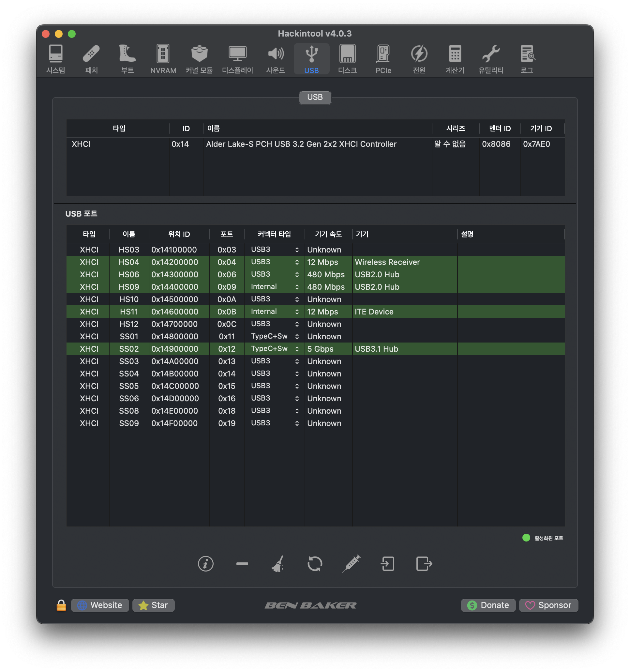Sort ports by 위치 ID column header
This screenshot has width=630, height=672.
click(179, 234)
